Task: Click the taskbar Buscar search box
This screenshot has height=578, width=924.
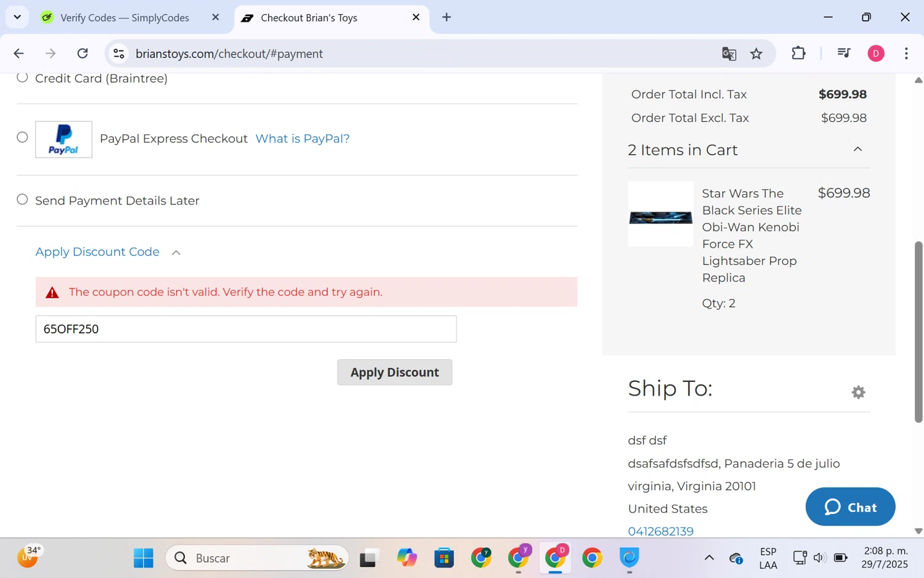Action: tap(257, 558)
